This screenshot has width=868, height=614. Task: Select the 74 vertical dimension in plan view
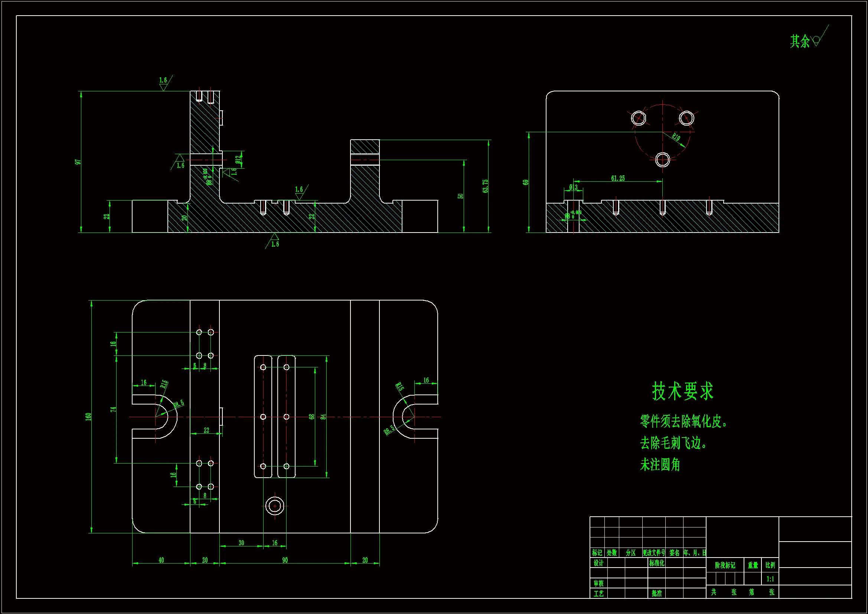coord(113,409)
